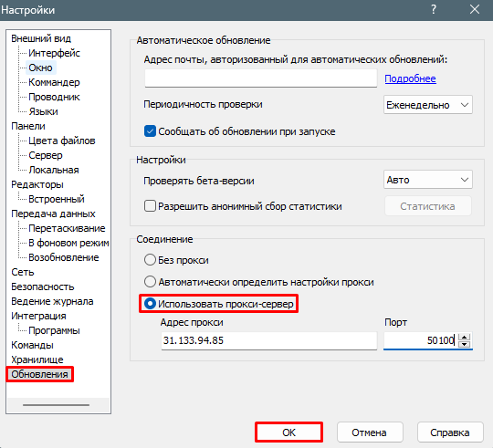
Task: Open the "Подробнее" link
Action: 410,78
